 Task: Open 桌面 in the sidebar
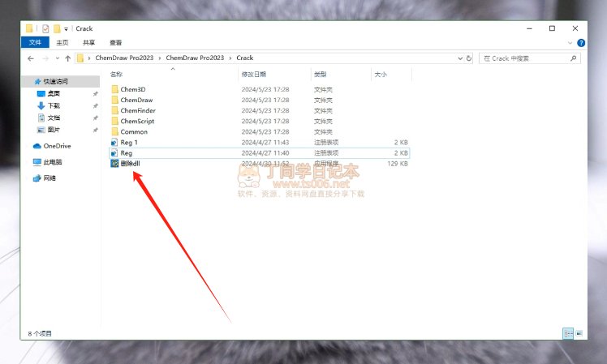coord(54,93)
